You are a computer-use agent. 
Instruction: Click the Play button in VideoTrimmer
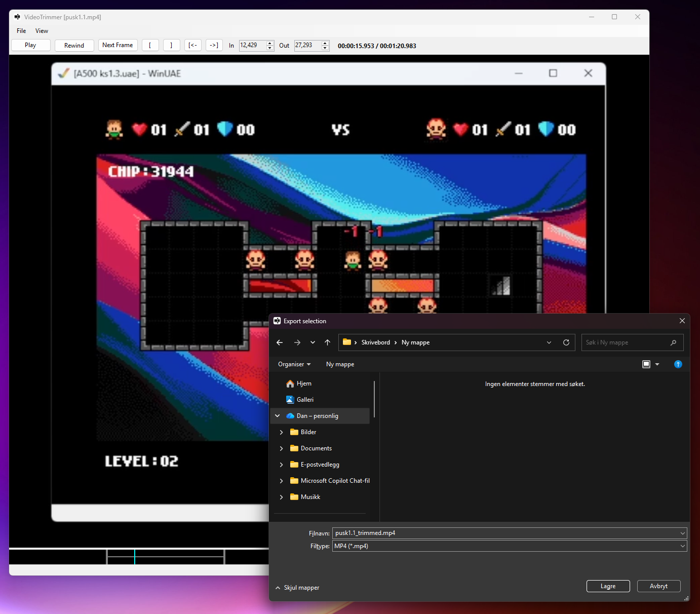[x=30, y=45]
